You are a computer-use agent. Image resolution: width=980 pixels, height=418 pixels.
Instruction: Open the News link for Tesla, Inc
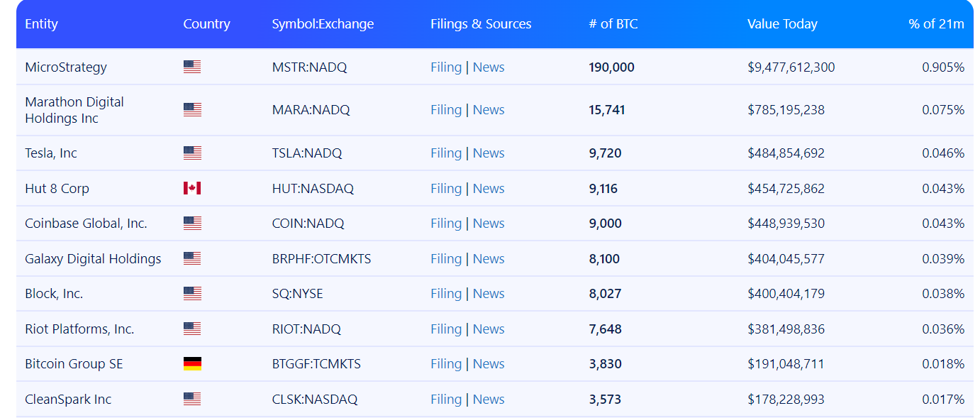click(x=489, y=153)
